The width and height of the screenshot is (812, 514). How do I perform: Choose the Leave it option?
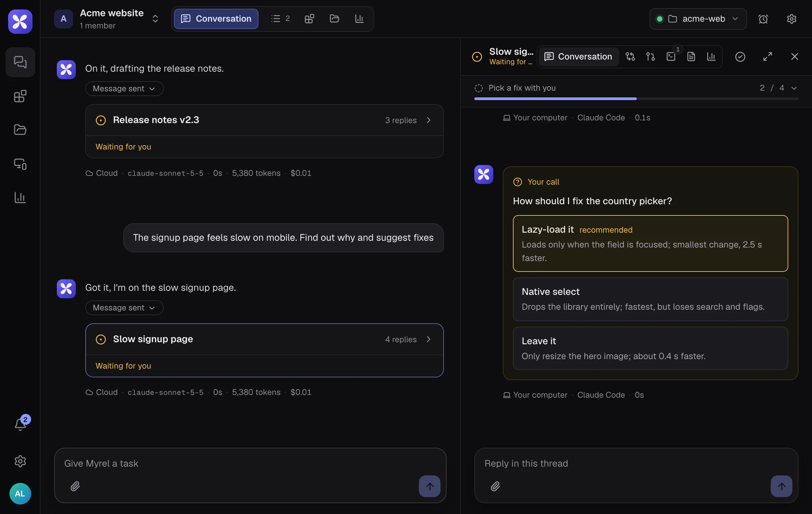click(650, 348)
